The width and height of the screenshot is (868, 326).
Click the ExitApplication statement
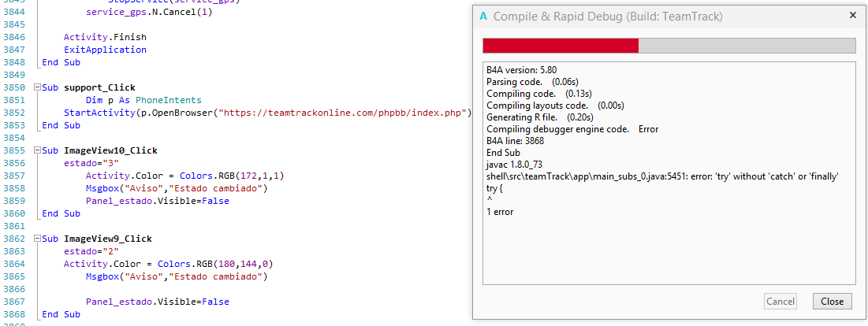point(105,50)
